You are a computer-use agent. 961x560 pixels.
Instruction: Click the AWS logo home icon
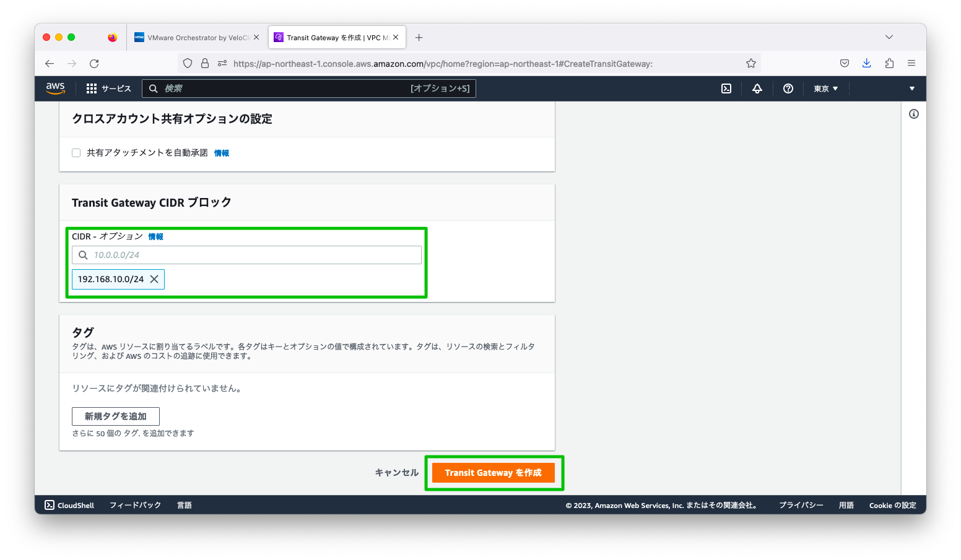(55, 88)
